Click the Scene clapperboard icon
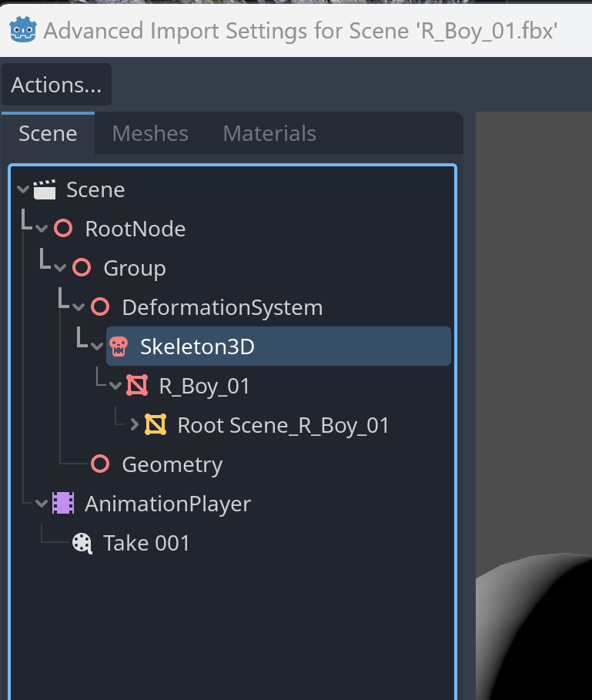The height and width of the screenshot is (700, 592). tap(45, 189)
